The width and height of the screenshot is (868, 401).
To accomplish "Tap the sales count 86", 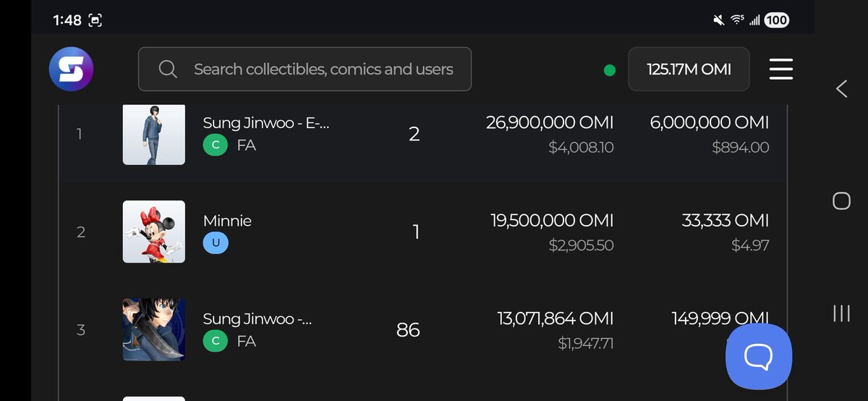I will [x=408, y=330].
